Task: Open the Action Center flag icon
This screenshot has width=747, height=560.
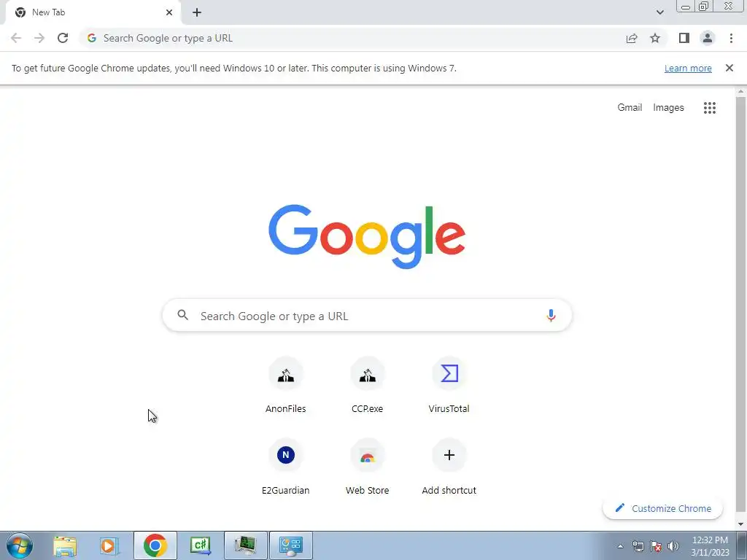Action: (x=656, y=546)
